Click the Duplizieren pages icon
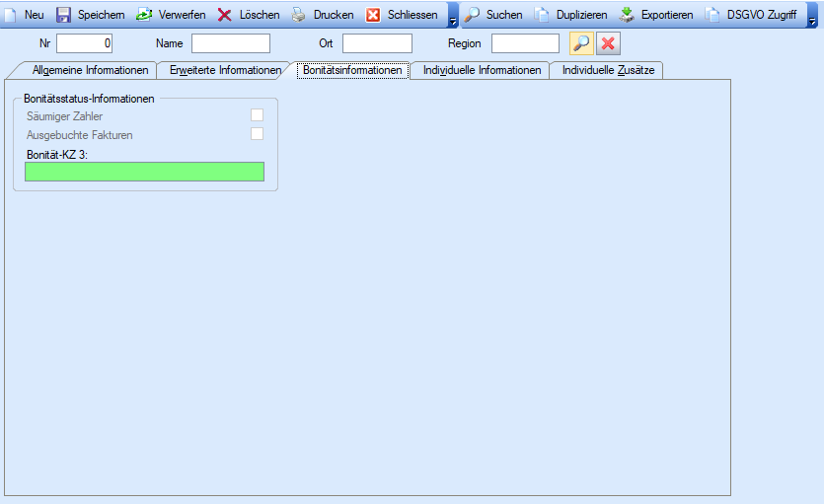 [x=542, y=15]
